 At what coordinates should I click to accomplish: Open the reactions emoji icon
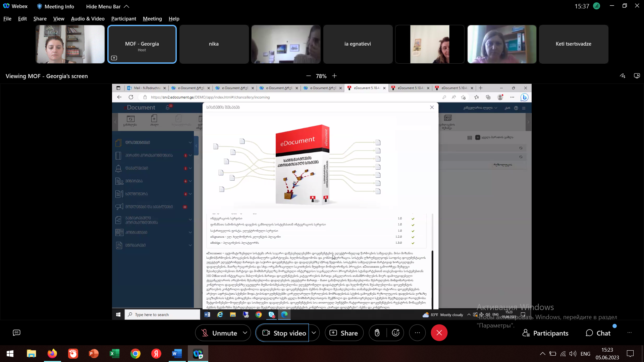(396, 333)
